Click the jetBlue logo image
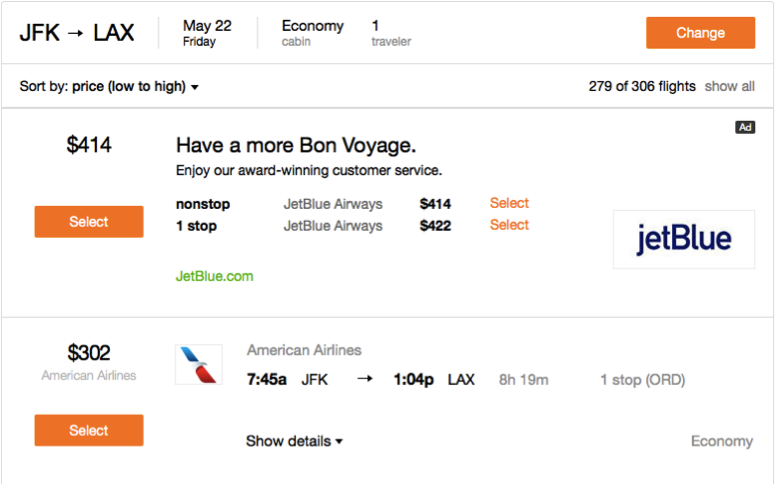The height and width of the screenshot is (485, 777). point(684,240)
